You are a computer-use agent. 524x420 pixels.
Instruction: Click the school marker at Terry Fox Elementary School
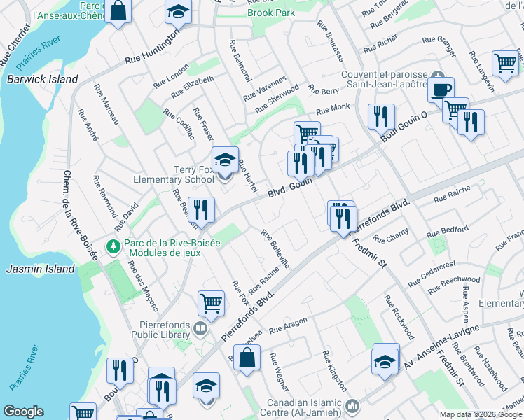[225, 161]
